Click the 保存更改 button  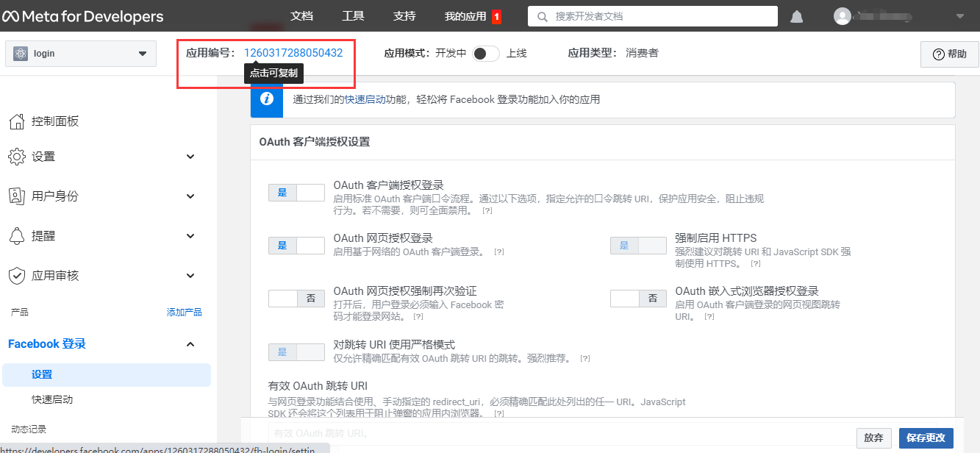point(926,438)
